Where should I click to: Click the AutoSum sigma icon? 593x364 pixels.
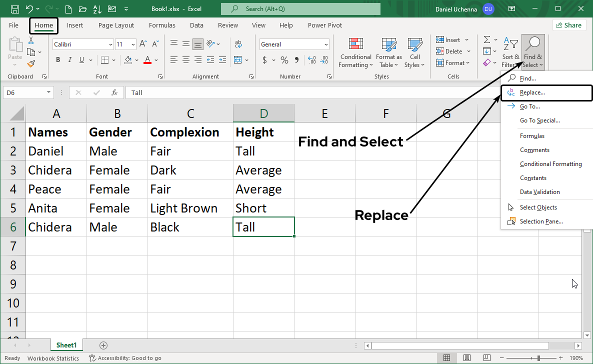pos(486,40)
